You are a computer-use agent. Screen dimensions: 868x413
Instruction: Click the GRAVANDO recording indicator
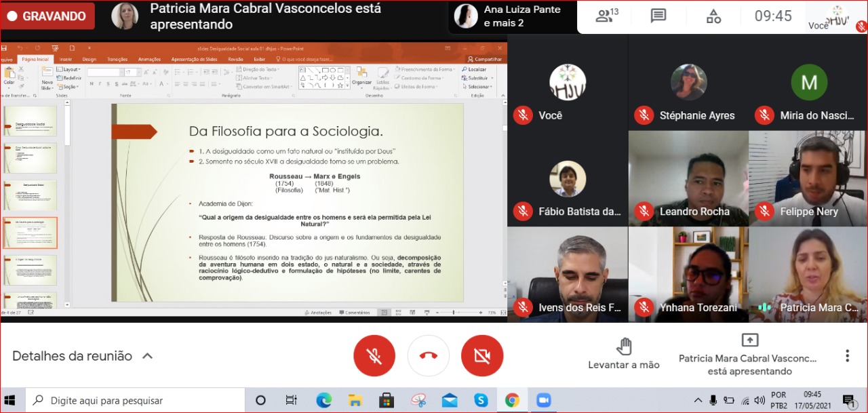pos(47,16)
